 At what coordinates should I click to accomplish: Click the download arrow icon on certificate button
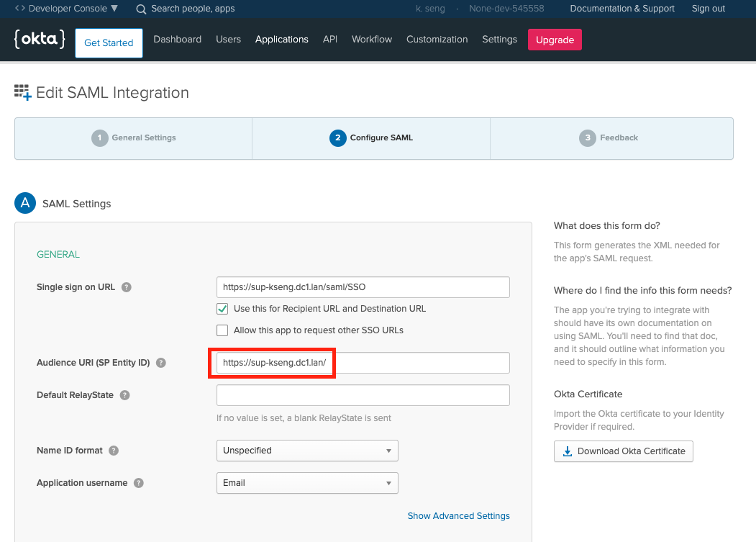568,451
